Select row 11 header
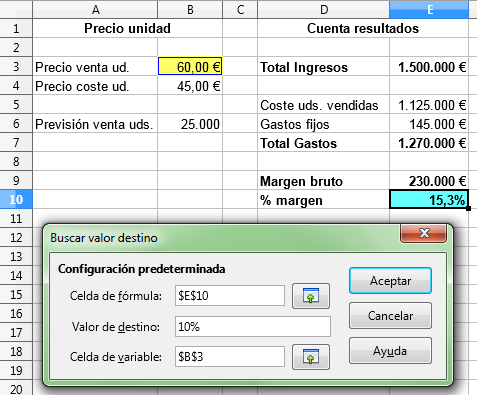Viewport: 477px width, 395px height. pos(16,218)
